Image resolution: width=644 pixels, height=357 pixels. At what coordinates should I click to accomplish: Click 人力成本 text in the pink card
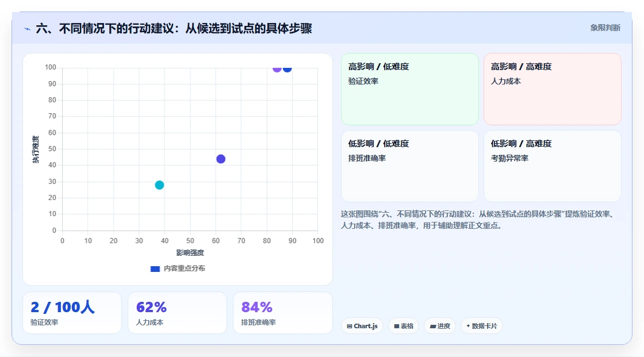tap(505, 81)
